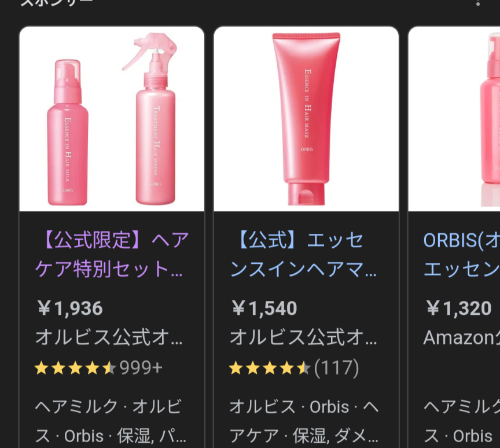Viewport: 500px width, 448px height.
Task: Select the ¥1,320 price
Action: tap(458, 309)
